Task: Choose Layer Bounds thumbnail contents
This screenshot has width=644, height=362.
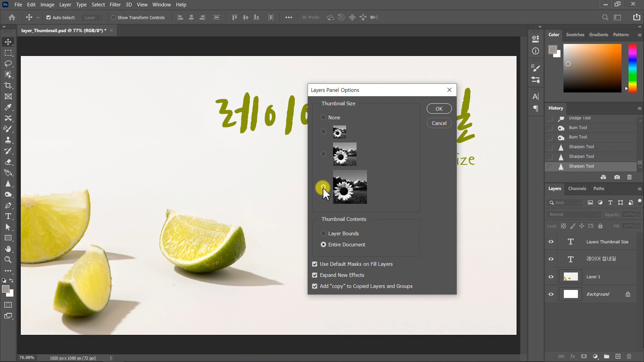Action: coord(323,233)
